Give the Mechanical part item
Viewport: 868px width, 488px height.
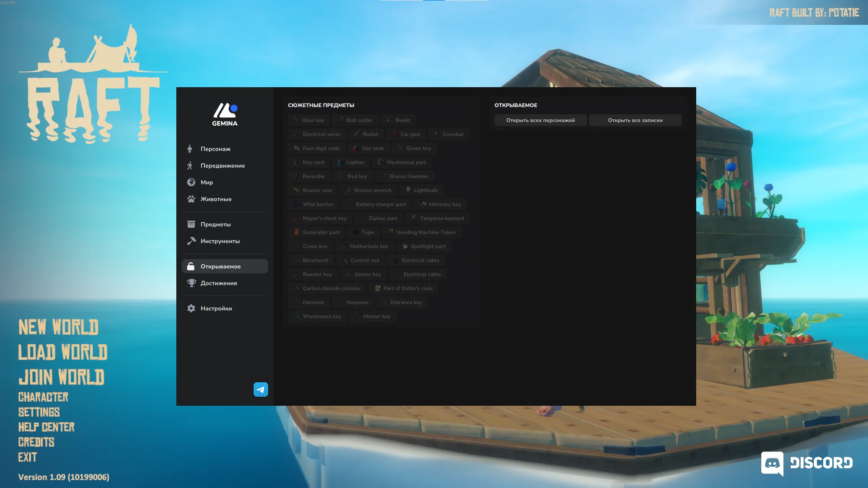coord(402,162)
